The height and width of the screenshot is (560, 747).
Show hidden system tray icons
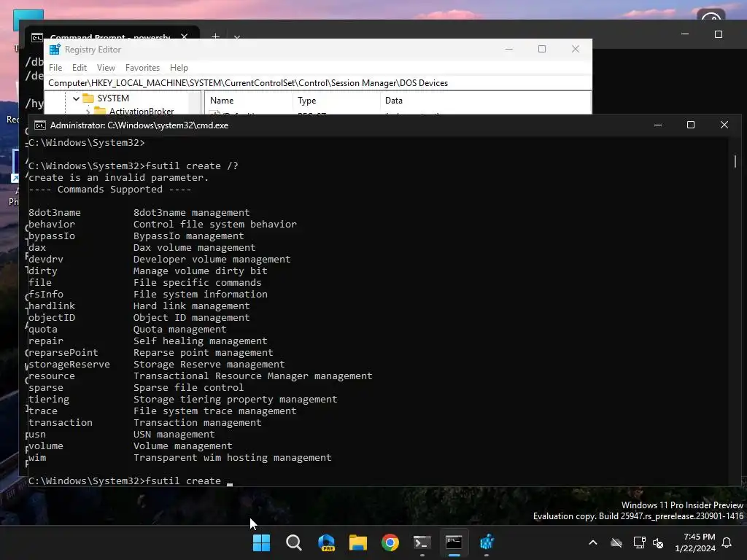coord(593,542)
